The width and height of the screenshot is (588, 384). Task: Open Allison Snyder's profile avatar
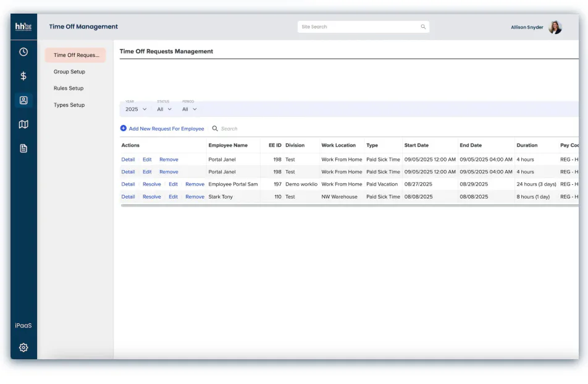pos(555,27)
